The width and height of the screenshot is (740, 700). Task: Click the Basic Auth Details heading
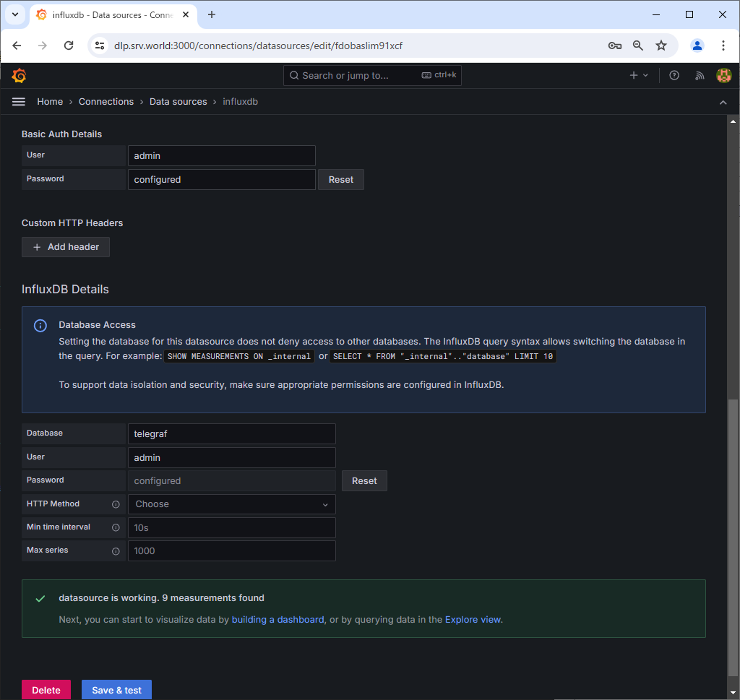(62, 134)
